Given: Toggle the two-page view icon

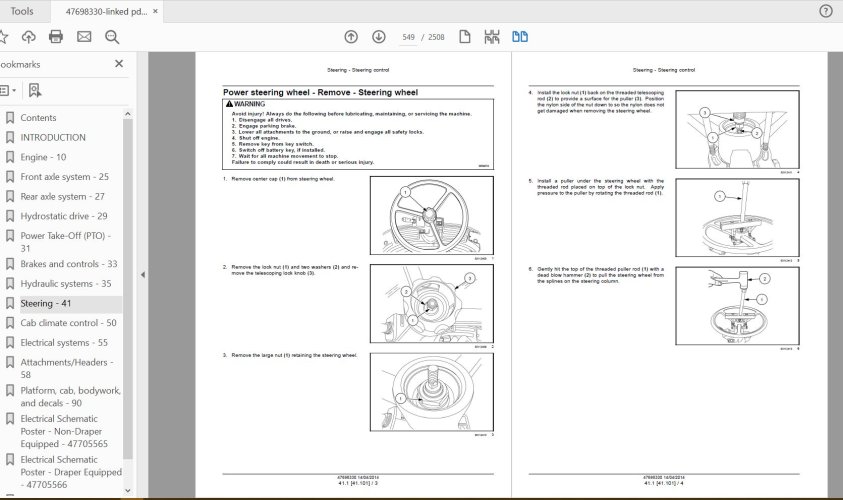Looking at the screenshot, I should coord(520,37).
